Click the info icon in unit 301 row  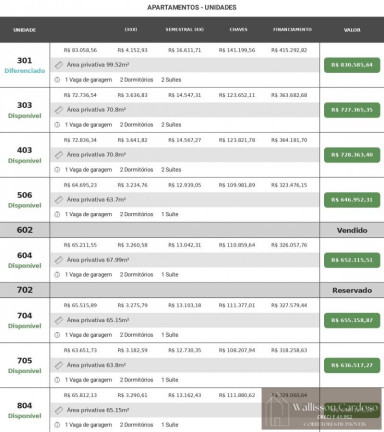pyautogui.click(x=57, y=80)
